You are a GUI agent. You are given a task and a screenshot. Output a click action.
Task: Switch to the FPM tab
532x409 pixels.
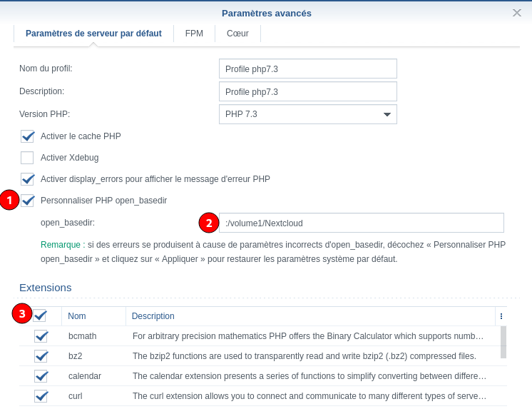pos(194,34)
